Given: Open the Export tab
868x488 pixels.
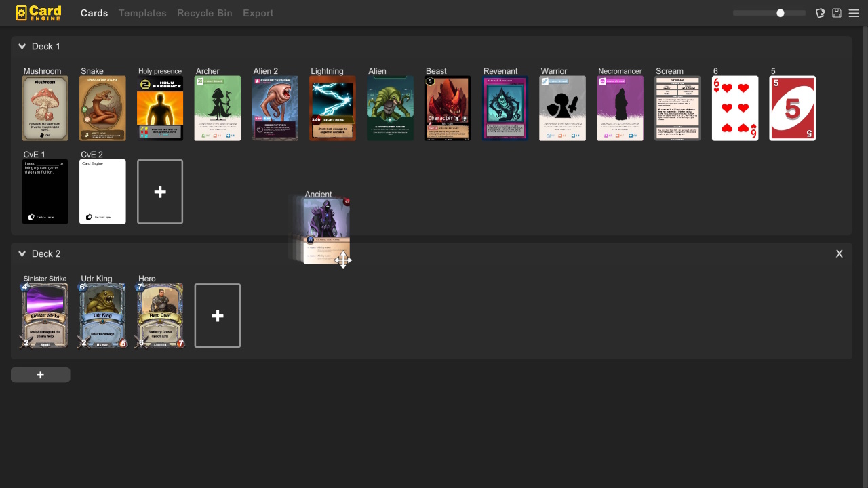Looking at the screenshot, I should click(x=258, y=13).
